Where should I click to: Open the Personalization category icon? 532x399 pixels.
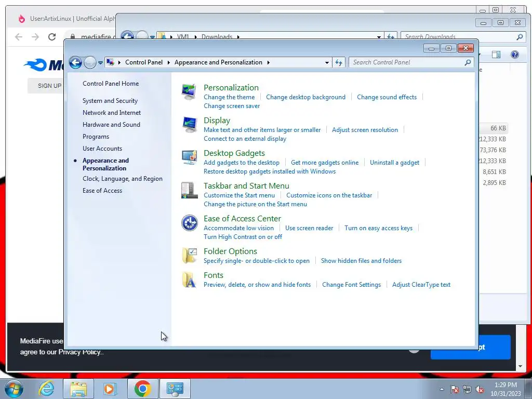point(189,91)
